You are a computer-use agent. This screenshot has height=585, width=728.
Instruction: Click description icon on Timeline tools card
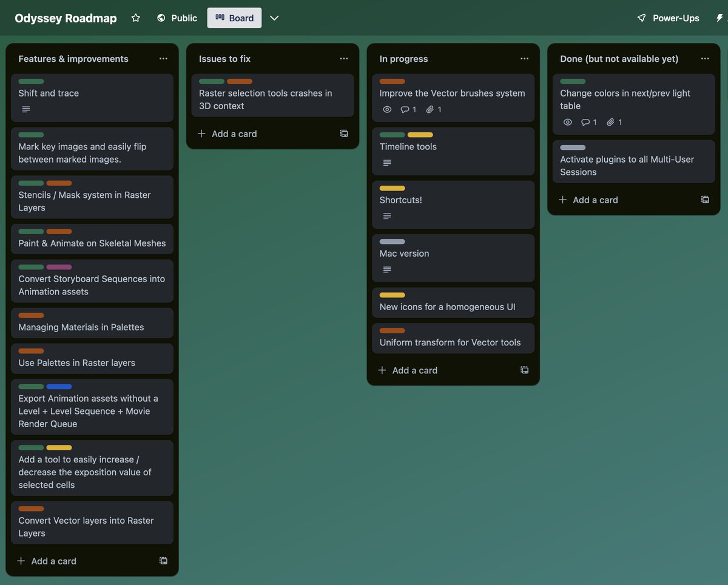[x=387, y=163]
